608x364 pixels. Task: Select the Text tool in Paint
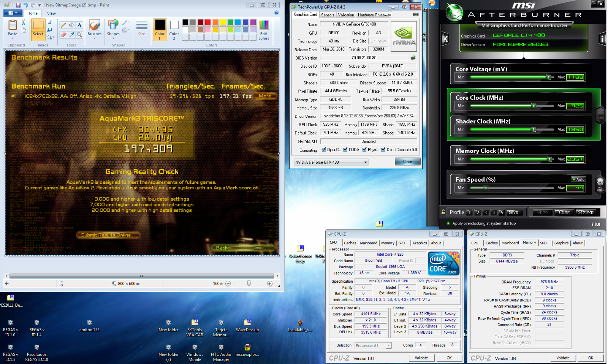pyautogui.click(x=79, y=25)
